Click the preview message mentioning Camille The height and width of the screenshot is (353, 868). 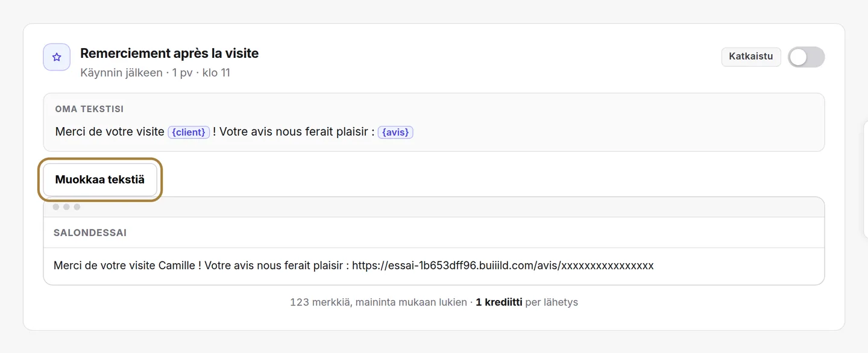point(354,266)
